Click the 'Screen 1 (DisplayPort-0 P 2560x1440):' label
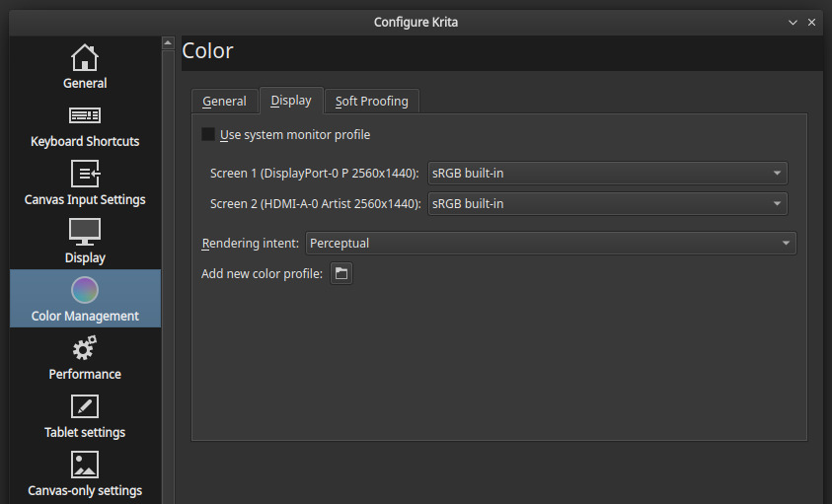 pyautogui.click(x=314, y=174)
